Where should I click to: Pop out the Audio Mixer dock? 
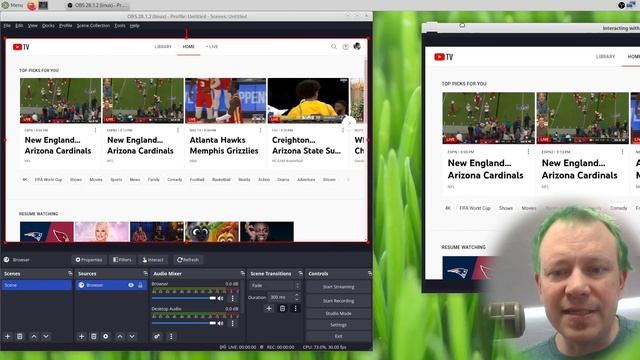click(x=242, y=273)
